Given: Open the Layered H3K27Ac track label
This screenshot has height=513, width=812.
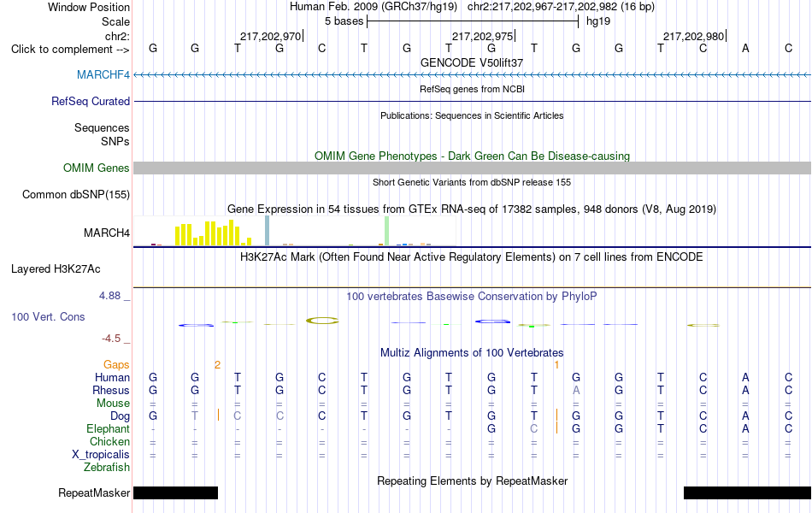Looking at the screenshot, I should pos(56,269).
